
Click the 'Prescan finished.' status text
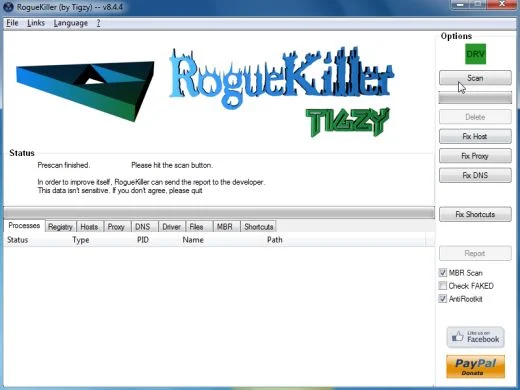click(64, 165)
